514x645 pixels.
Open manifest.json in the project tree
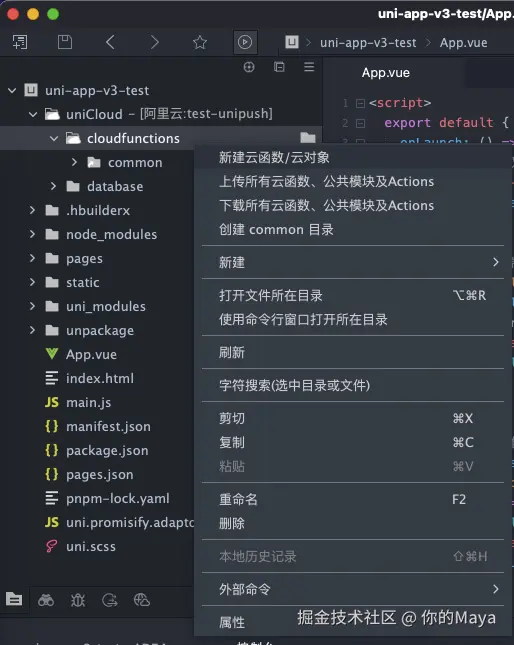point(108,427)
